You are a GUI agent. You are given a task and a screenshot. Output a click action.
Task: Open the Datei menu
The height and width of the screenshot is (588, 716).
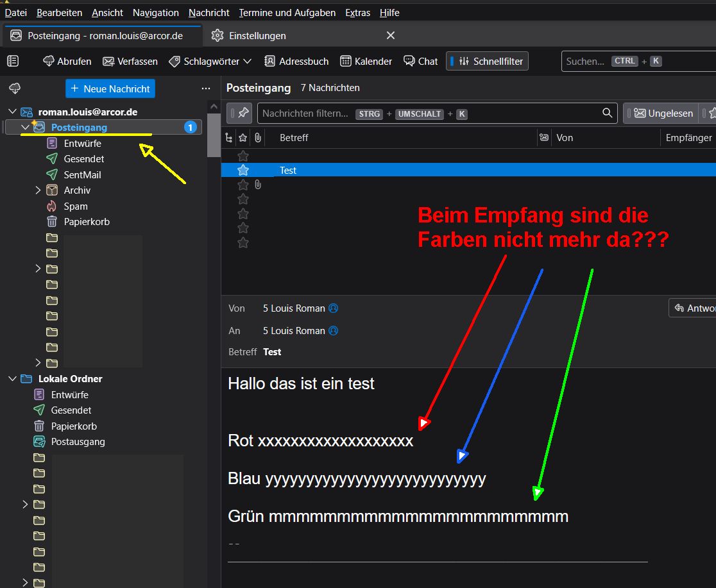click(x=16, y=13)
